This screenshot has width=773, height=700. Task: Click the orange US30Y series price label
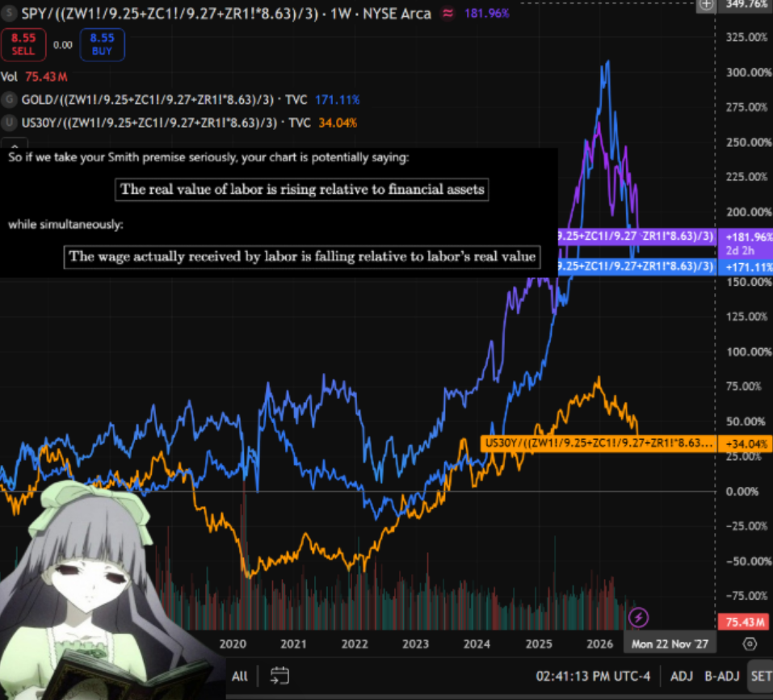598,443
